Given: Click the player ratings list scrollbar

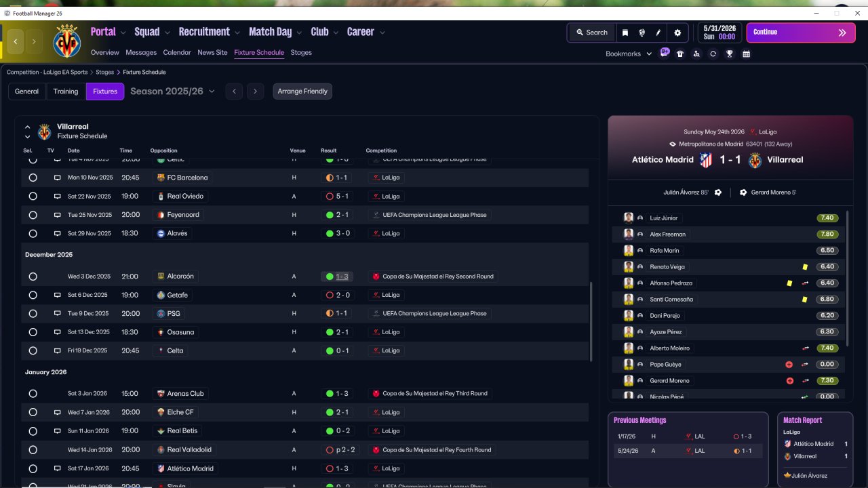Looking at the screenshot, I should tap(846, 278).
